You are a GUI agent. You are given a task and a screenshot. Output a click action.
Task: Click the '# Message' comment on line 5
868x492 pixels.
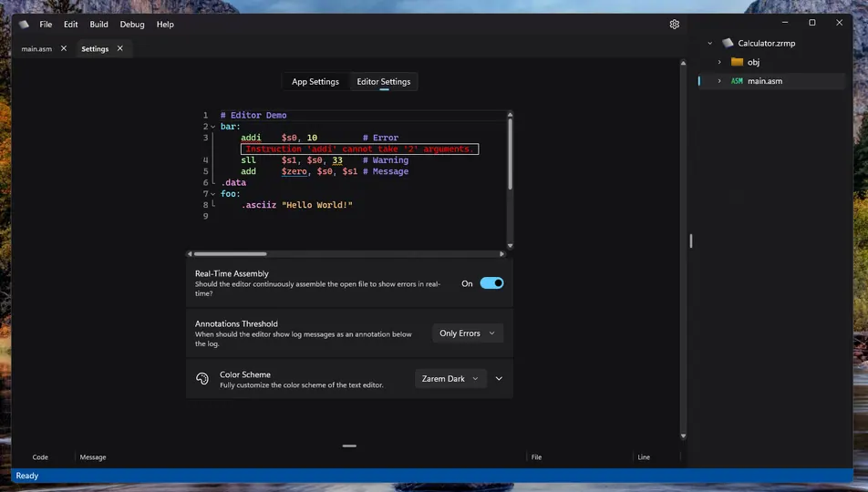coord(386,171)
